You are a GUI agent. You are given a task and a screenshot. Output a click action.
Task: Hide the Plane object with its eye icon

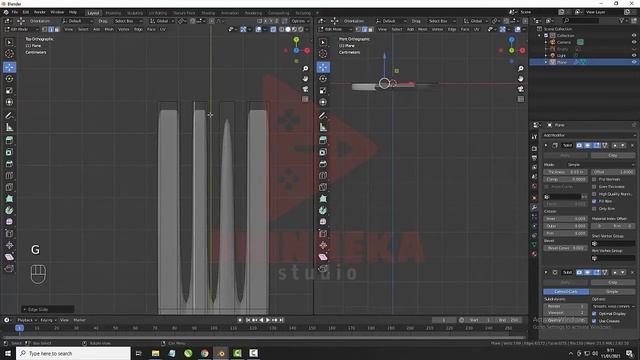[634, 62]
